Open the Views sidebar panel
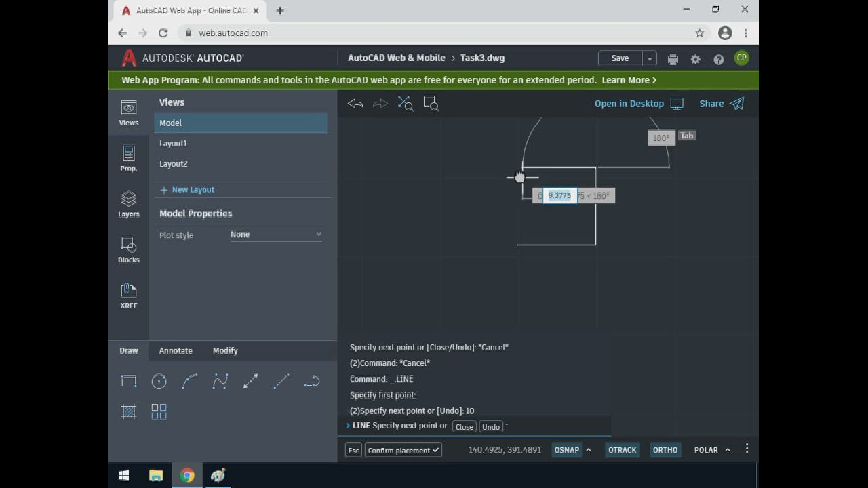This screenshot has width=868, height=488. [x=129, y=113]
